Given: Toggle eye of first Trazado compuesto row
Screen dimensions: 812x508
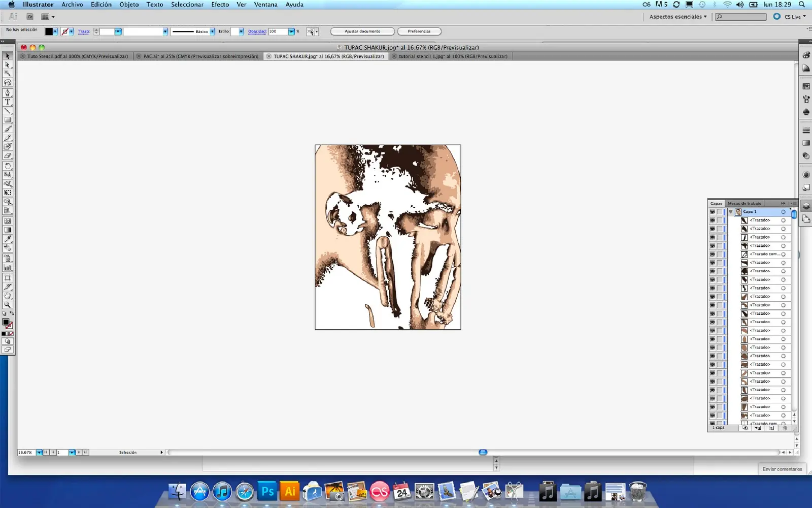Looking at the screenshot, I should pyautogui.click(x=712, y=254).
